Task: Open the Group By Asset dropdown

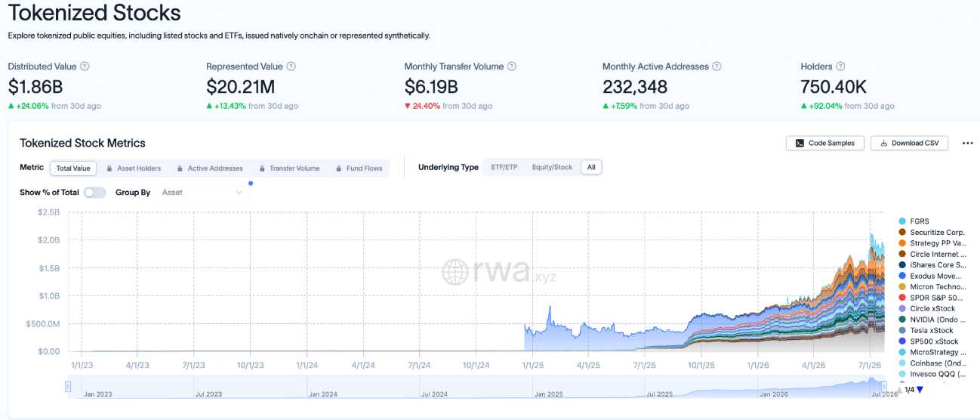Action: [x=203, y=193]
